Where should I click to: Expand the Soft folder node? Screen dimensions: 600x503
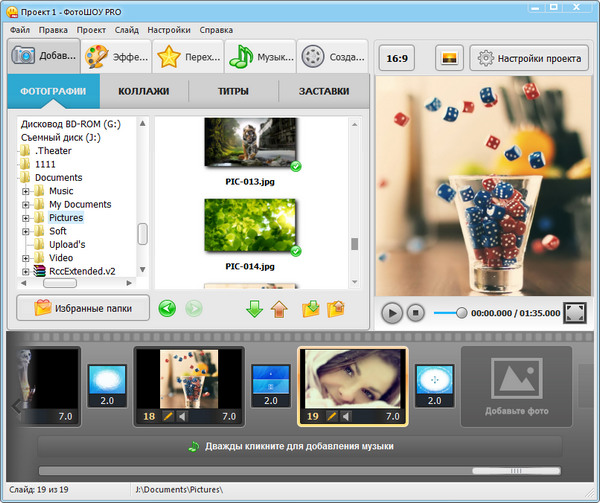click(x=26, y=231)
